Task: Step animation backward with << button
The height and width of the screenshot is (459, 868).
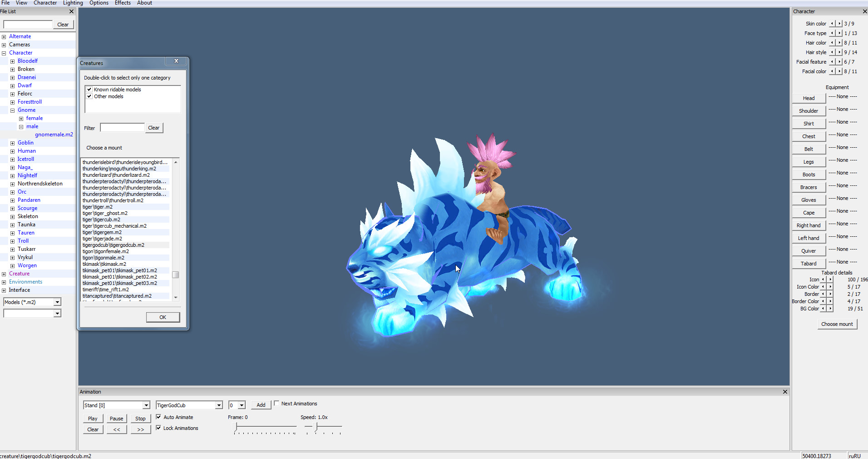Action: 117,429
